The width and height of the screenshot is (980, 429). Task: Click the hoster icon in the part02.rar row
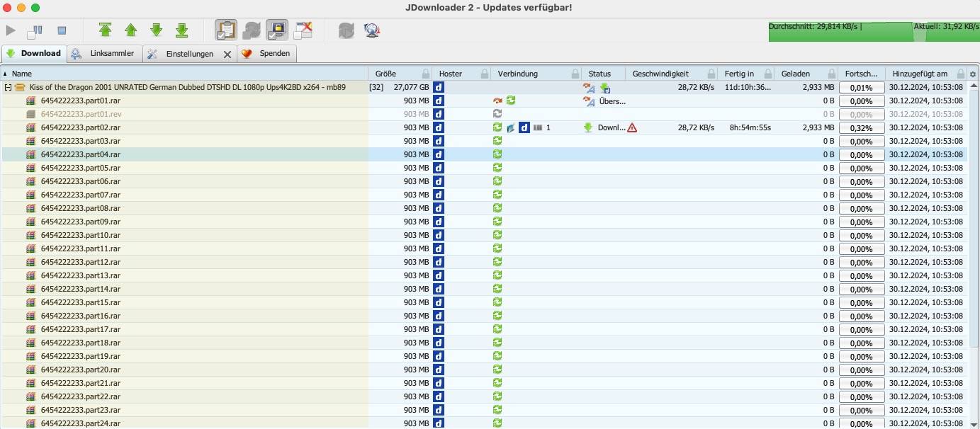439,128
